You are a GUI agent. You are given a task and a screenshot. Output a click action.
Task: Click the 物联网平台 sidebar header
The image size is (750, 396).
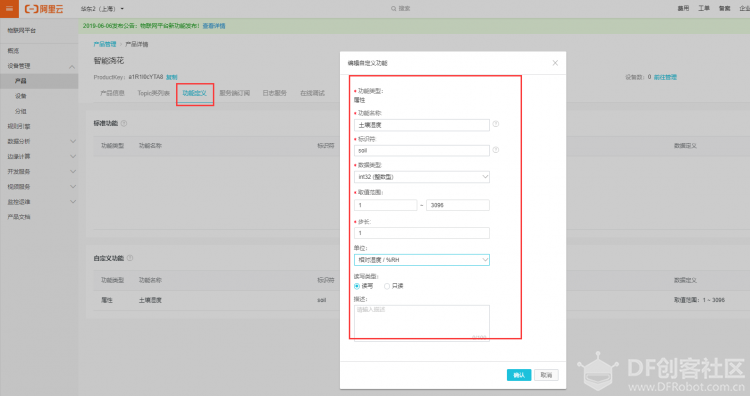click(x=22, y=30)
